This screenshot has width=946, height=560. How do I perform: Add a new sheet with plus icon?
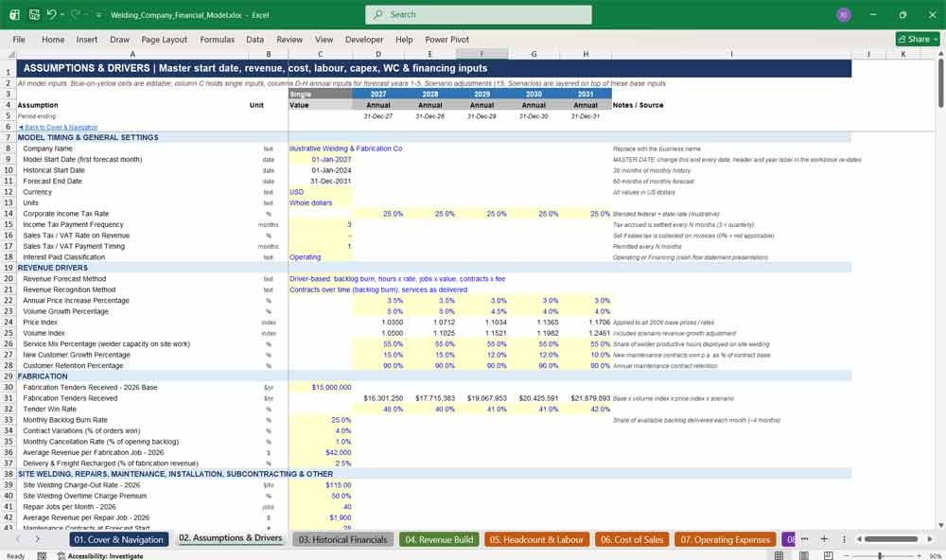click(824, 539)
